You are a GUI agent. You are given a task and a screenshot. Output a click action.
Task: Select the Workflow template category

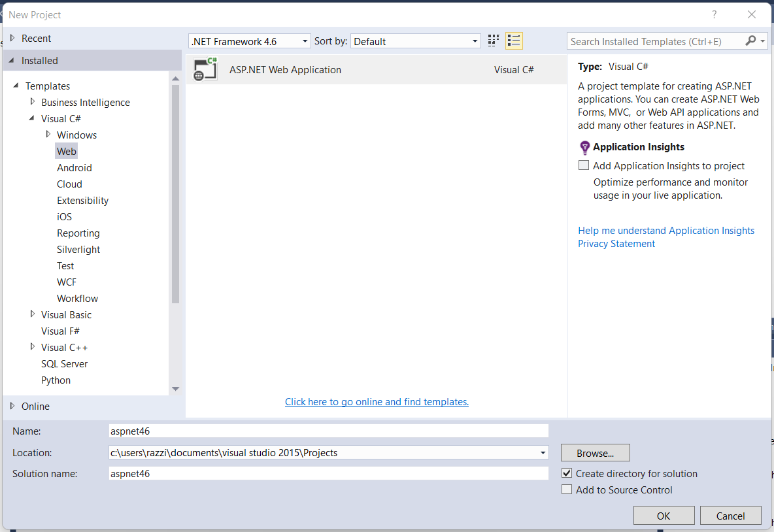(77, 298)
